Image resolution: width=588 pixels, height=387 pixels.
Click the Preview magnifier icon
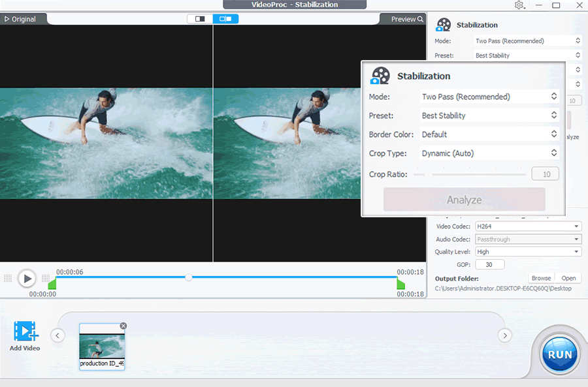point(420,19)
